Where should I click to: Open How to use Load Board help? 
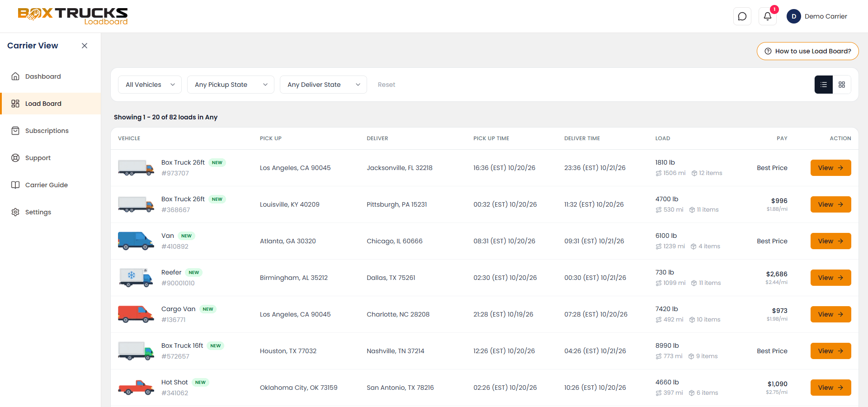807,51
